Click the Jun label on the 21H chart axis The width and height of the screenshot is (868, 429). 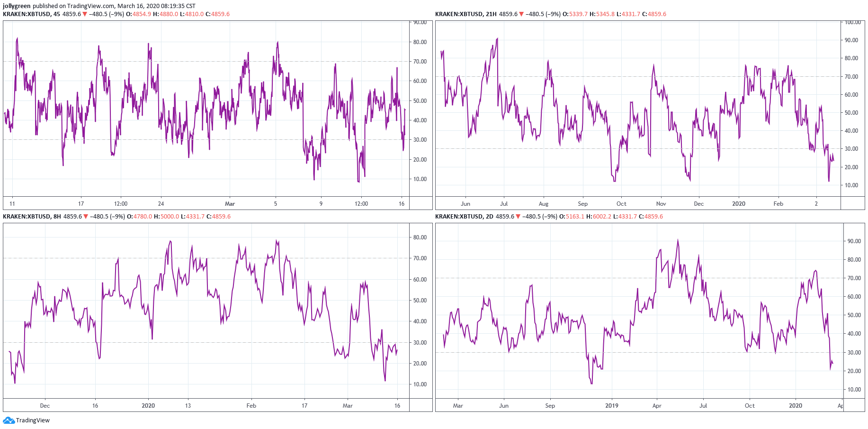[465, 204]
